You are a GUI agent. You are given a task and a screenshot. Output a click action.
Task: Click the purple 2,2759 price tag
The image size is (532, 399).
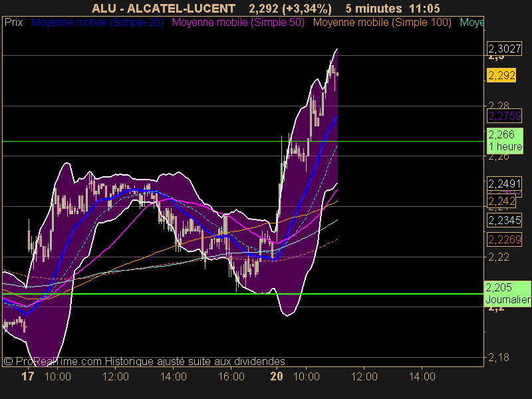click(x=505, y=116)
